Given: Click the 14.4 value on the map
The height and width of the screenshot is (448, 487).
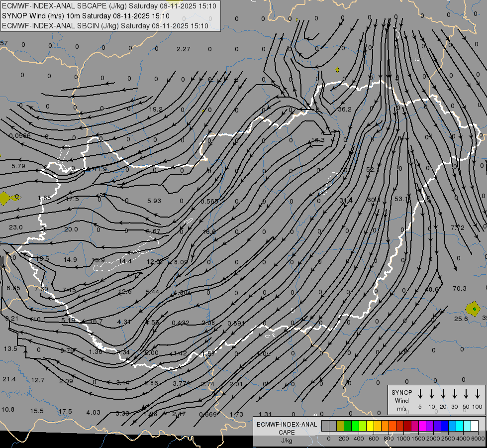Looking at the screenshot, I should 125,261.
